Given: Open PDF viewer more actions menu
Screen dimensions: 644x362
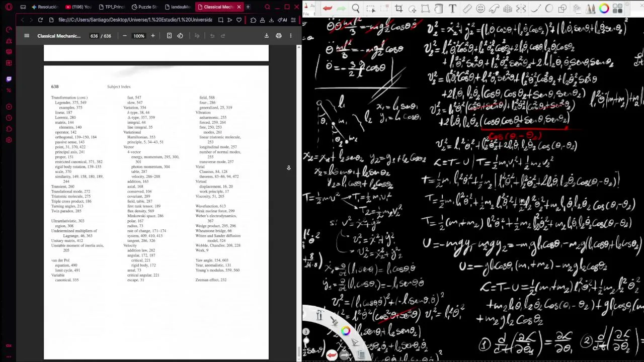Looking at the screenshot, I should pyautogui.click(x=290, y=36).
